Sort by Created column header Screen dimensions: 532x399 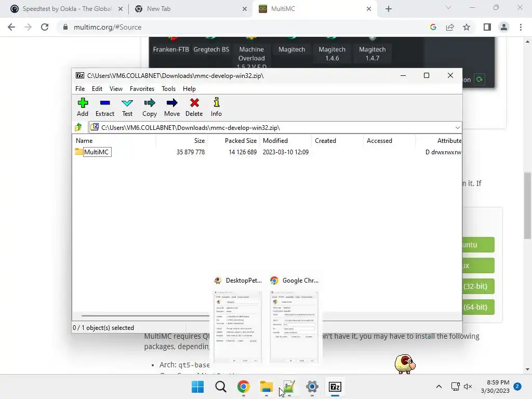point(338,140)
